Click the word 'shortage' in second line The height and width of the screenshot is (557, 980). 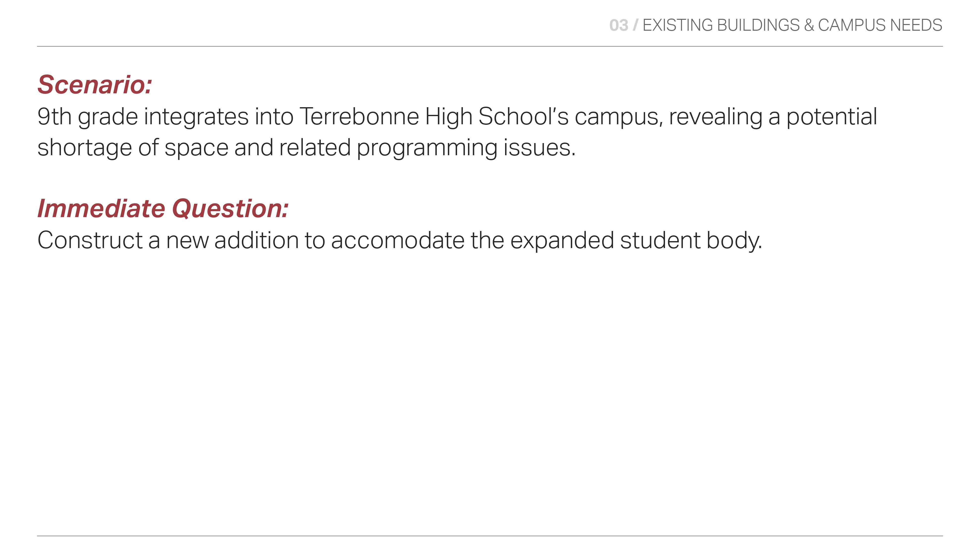pyautogui.click(x=84, y=148)
